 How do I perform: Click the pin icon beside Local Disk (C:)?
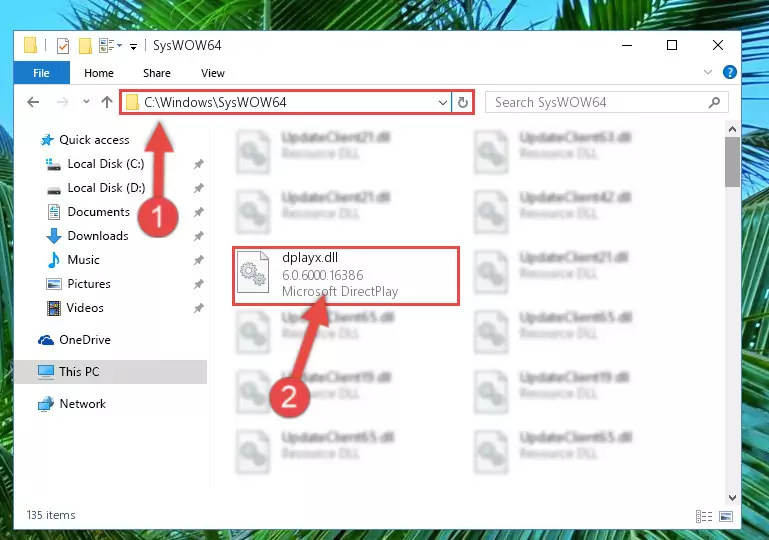pyautogui.click(x=199, y=164)
